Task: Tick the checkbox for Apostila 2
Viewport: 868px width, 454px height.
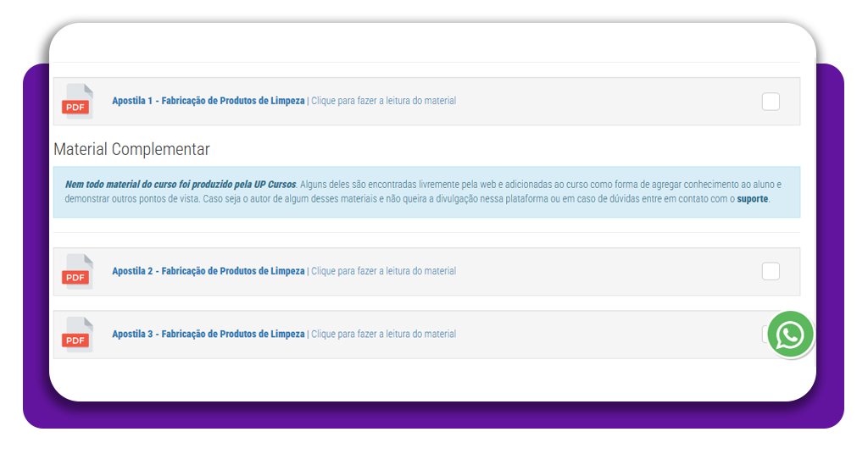Action: [x=771, y=271]
